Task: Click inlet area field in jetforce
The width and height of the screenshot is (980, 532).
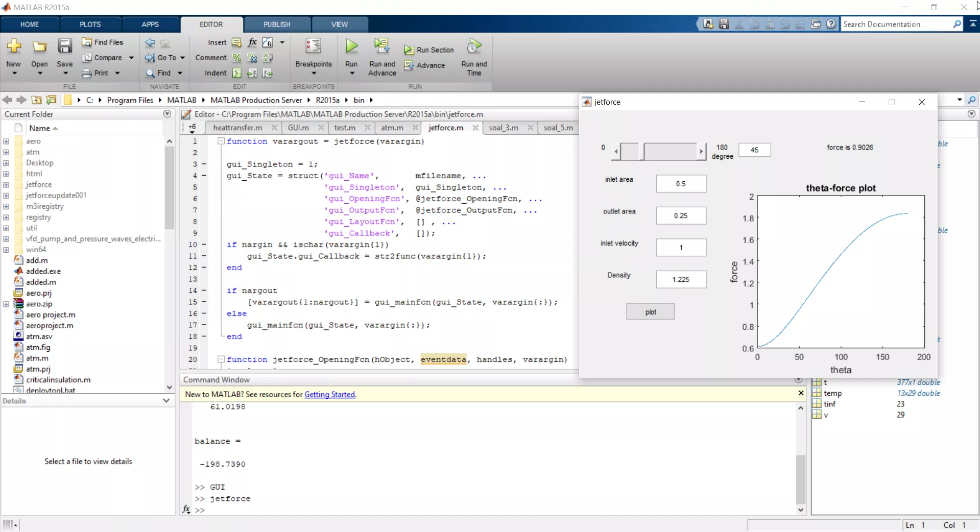Action: (x=681, y=184)
